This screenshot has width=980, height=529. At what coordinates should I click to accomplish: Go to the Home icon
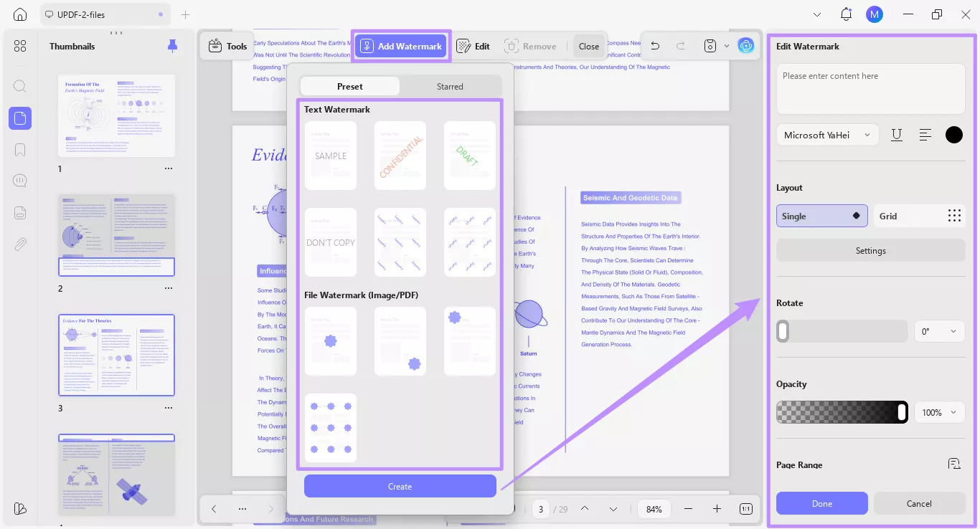point(20,14)
